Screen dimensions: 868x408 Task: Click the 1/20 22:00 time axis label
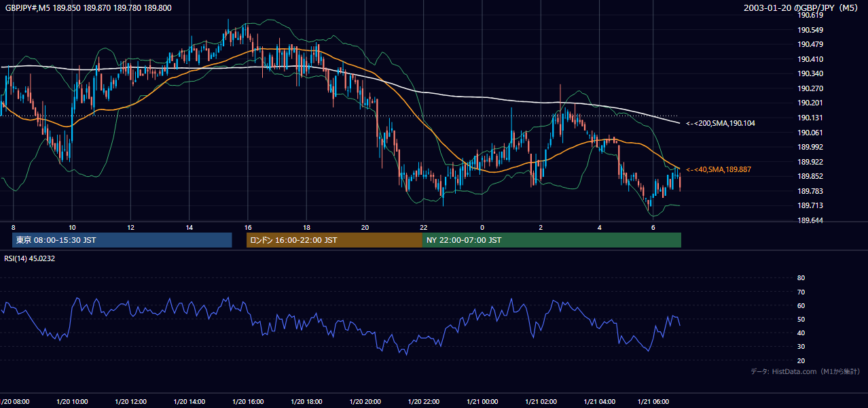tap(423, 401)
